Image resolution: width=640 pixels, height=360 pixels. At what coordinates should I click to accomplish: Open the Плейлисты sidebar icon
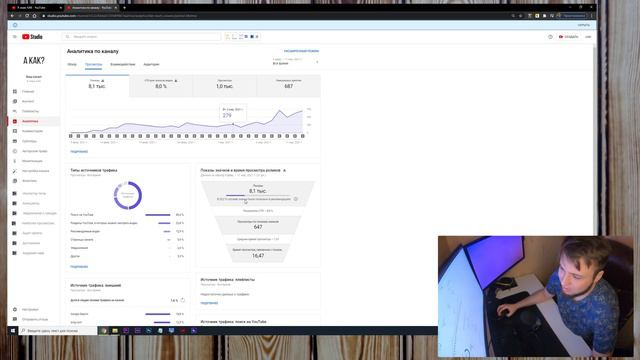pos(15,111)
